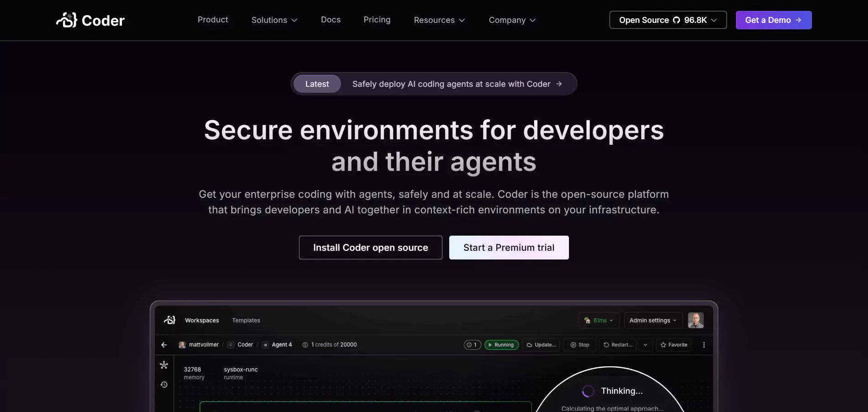Click the back arrow in the workspace bar
This screenshot has width=868, height=412.
tap(164, 345)
